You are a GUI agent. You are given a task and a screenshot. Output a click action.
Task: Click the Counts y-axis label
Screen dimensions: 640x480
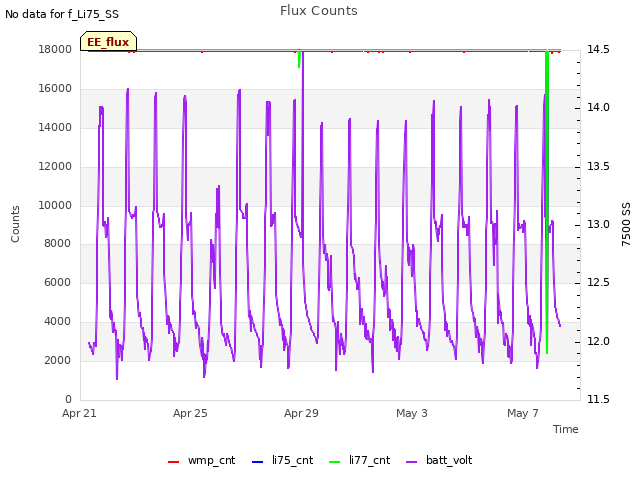tap(15, 224)
